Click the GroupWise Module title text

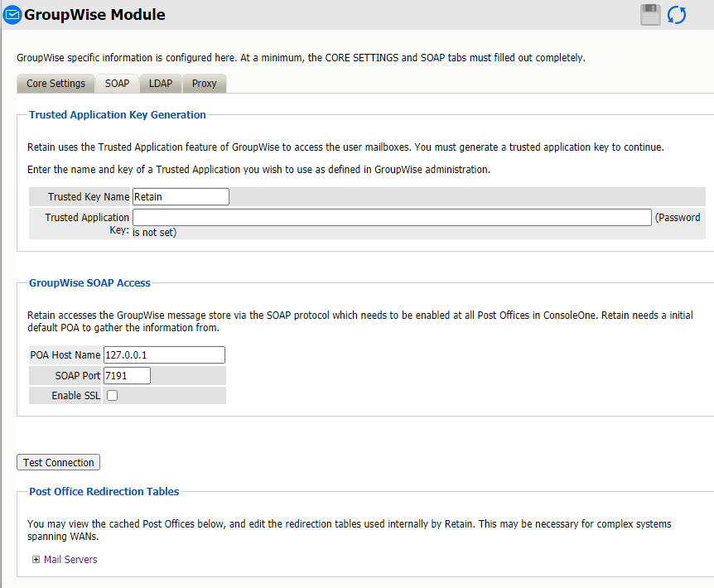[x=94, y=15]
